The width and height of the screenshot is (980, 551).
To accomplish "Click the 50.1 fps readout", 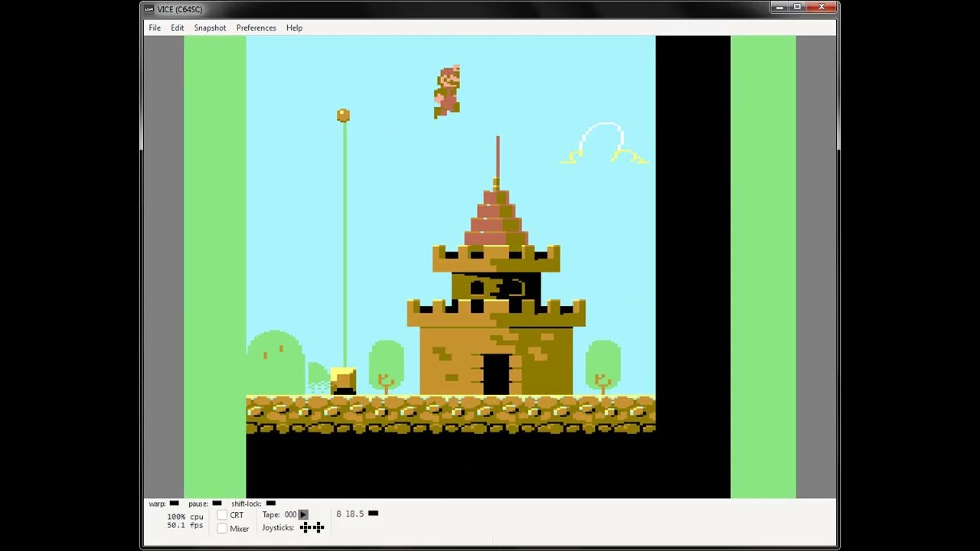I will coord(185,525).
